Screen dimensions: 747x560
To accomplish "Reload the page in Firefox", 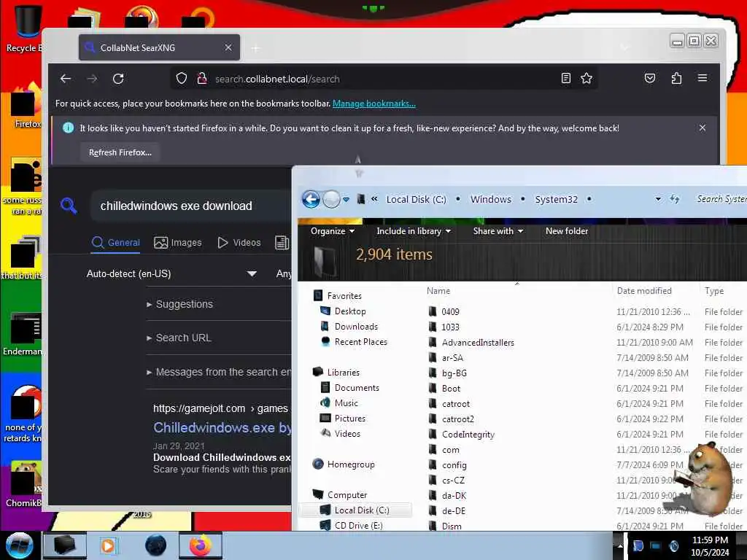I will coord(118,79).
